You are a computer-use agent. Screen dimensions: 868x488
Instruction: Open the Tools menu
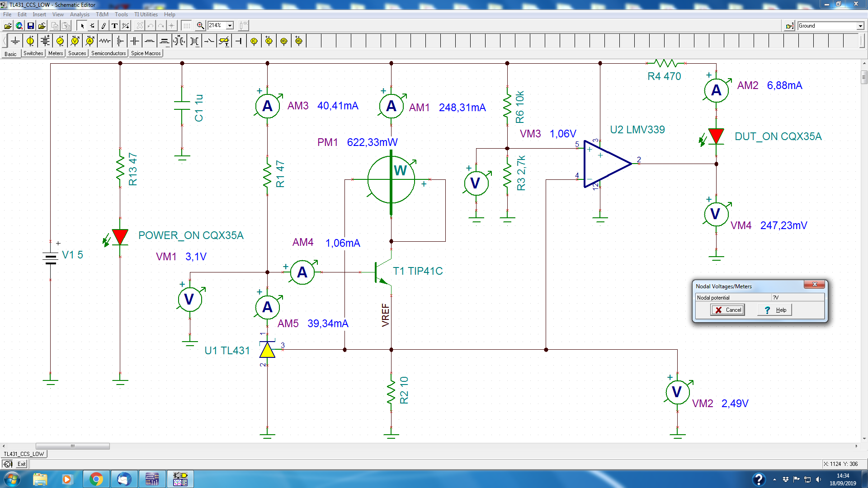[121, 14]
